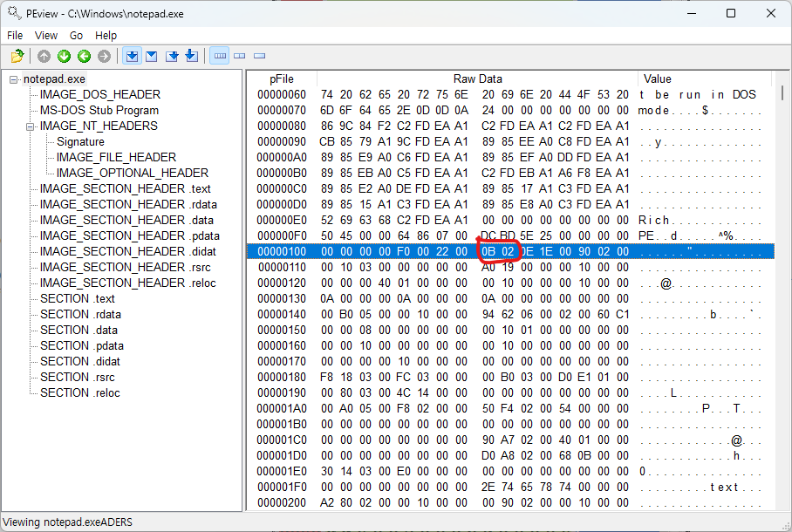Select Signature under IMAGE_NT_HEADERS
The width and height of the screenshot is (792, 532).
click(80, 141)
